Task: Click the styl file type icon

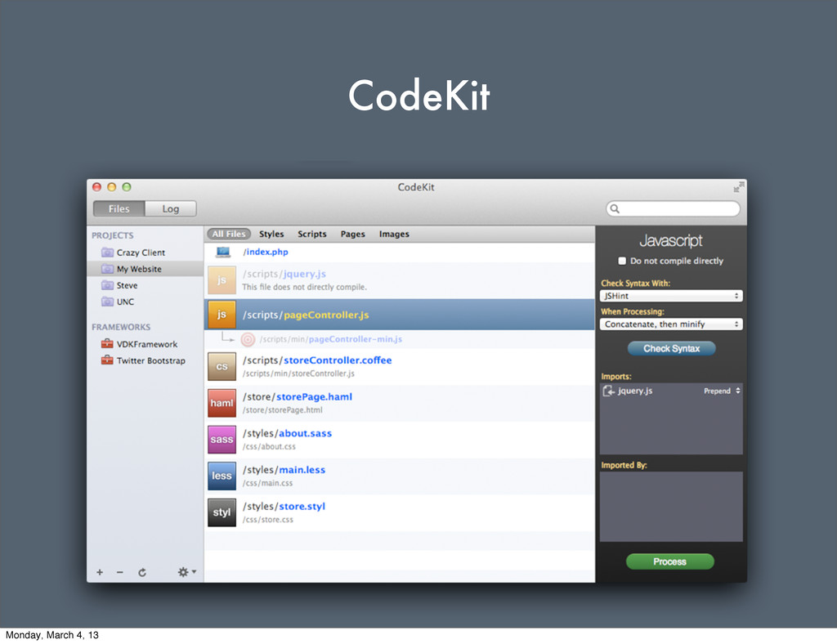Action: coord(222,512)
